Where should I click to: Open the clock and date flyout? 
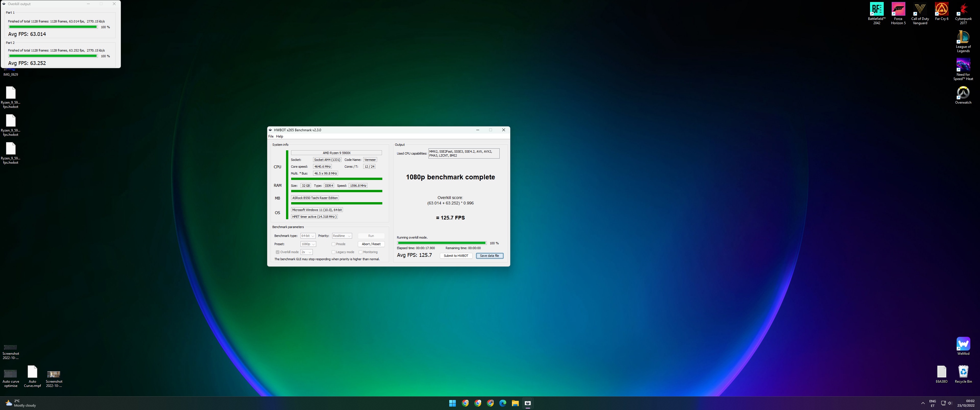[x=966, y=403]
